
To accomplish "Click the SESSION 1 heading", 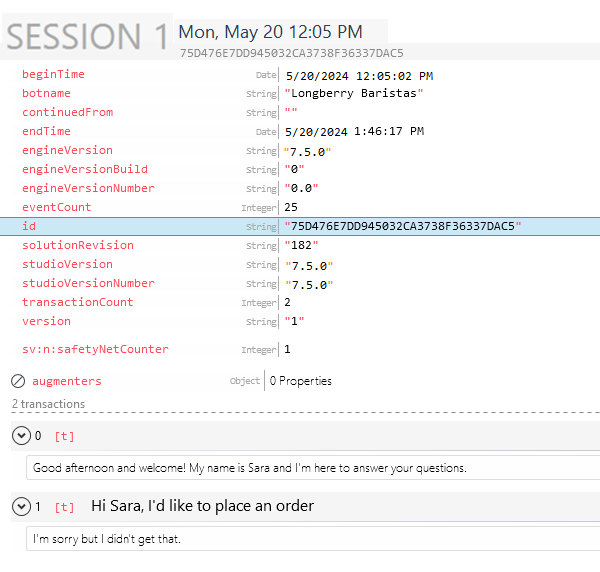I will [88, 37].
